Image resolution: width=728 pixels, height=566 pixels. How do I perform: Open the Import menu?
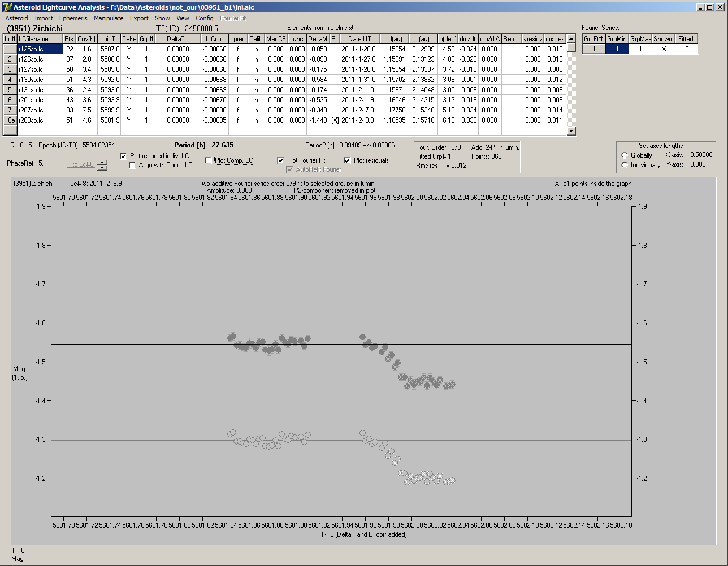(x=44, y=18)
